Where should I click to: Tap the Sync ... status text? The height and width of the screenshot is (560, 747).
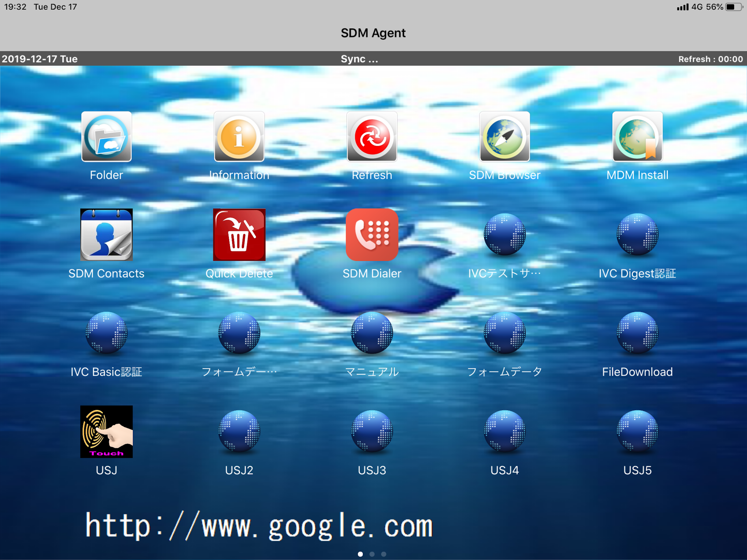click(359, 59)
